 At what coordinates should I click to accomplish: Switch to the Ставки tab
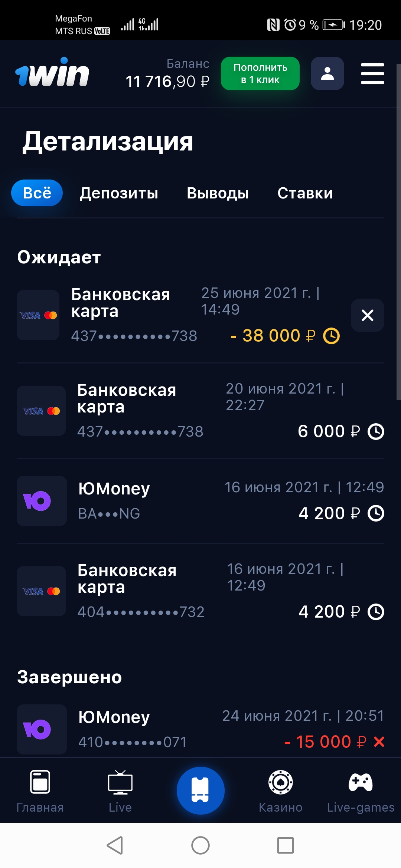coord(305,193)
